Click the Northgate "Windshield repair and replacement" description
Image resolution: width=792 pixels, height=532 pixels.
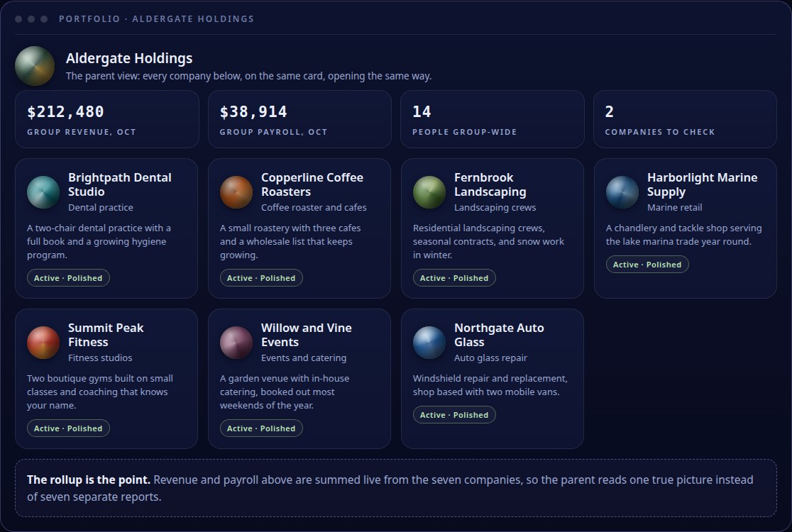490,385
